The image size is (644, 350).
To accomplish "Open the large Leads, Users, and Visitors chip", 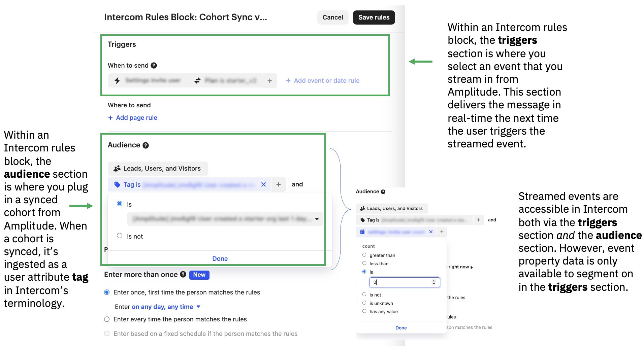I will [158, 168].
